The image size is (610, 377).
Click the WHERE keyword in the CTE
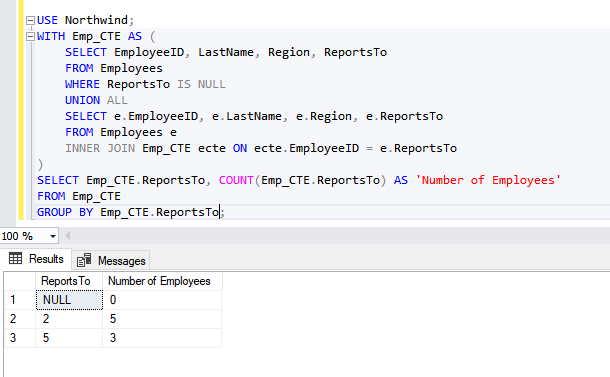pos(82,84)
